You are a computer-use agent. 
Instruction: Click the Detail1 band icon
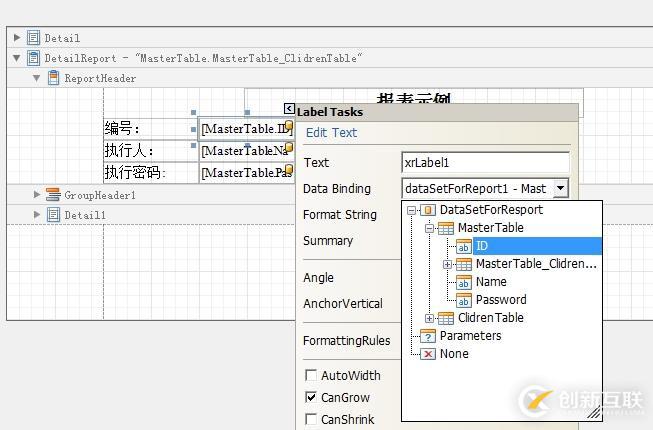[53, 215]
